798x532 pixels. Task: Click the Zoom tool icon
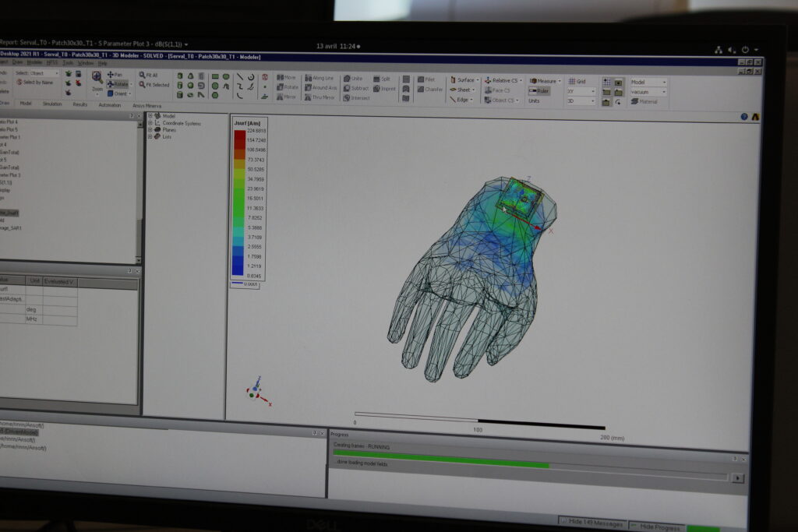pos(97,77)
